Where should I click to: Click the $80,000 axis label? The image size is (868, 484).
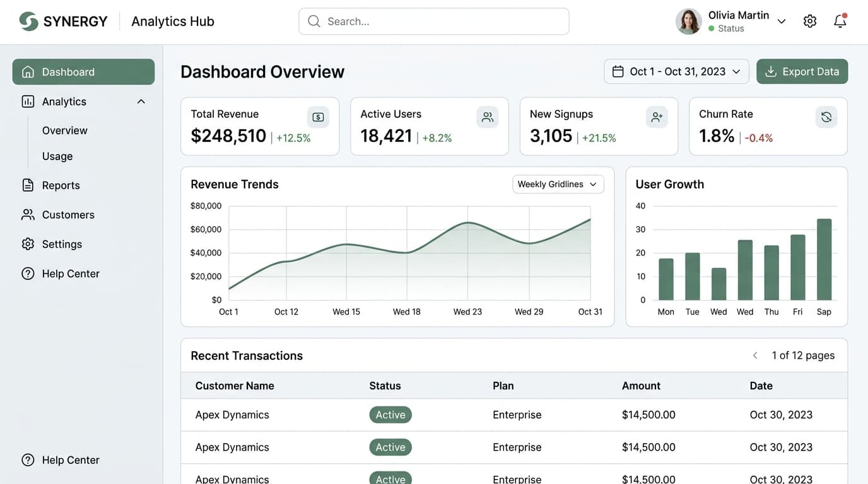206,205
